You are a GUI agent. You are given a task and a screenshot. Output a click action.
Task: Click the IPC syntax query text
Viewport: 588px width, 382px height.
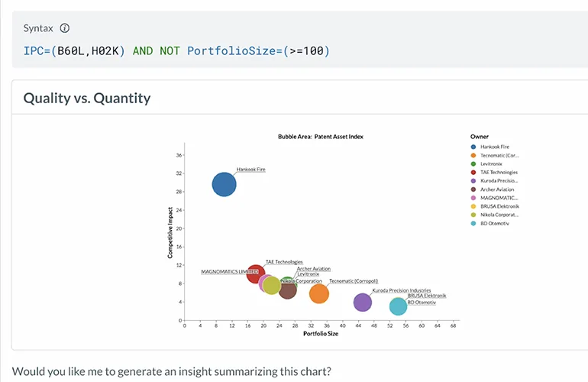pos(176,51)
